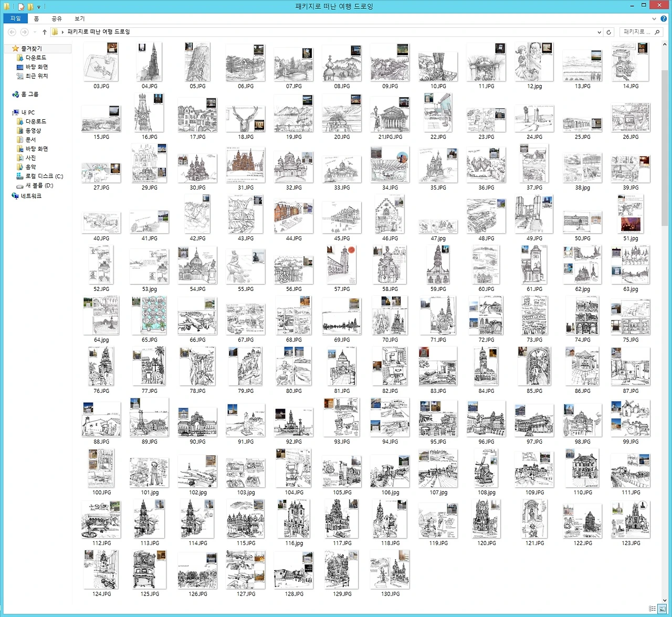Viewport: 672px width, 617px height.
Task: Select the 99.JPG thumbnail
Action: pos(631,419)
